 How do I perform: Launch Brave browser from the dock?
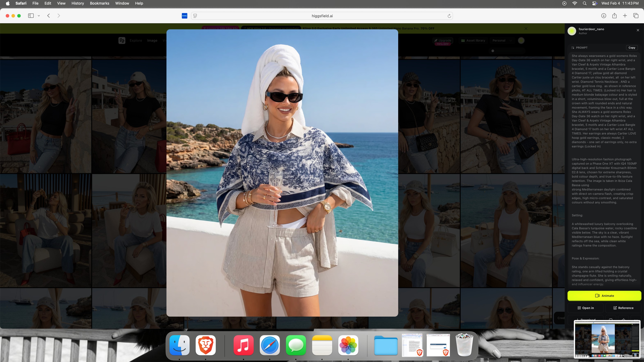(206, 345)
